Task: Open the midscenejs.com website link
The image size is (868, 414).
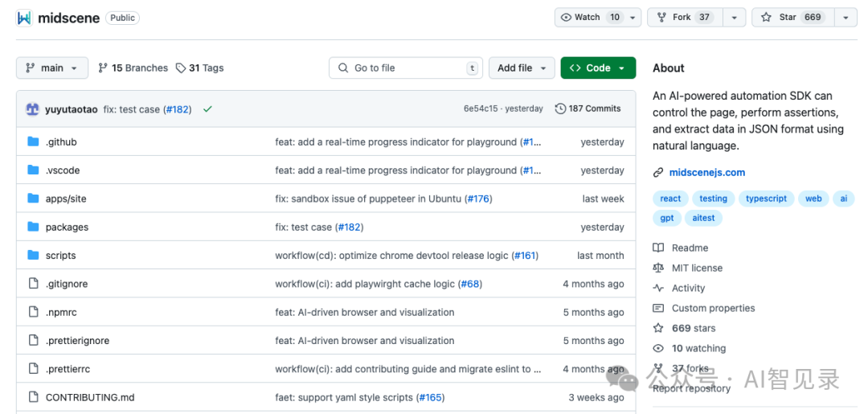Action: [x=706, y=172]
